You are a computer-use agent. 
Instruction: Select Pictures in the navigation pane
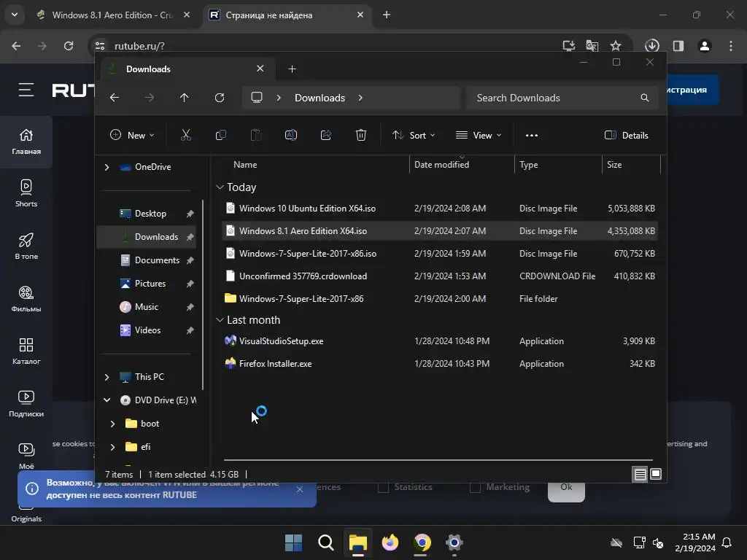pyautogui.click(x=150, y=284)
